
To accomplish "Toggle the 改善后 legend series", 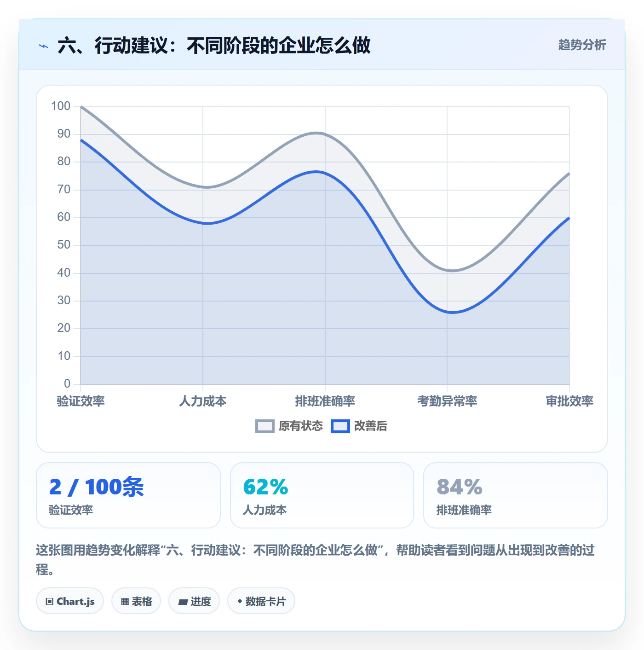I will [x=359, y=426].
